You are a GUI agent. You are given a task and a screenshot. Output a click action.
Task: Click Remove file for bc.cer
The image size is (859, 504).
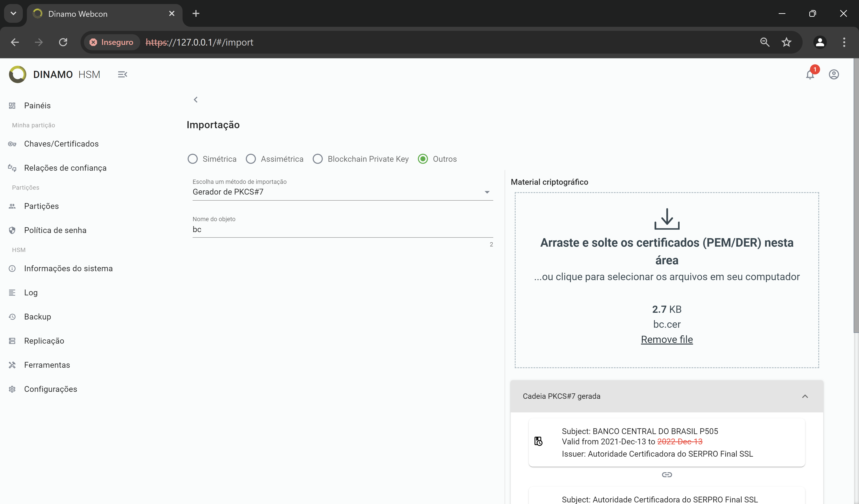667,339
